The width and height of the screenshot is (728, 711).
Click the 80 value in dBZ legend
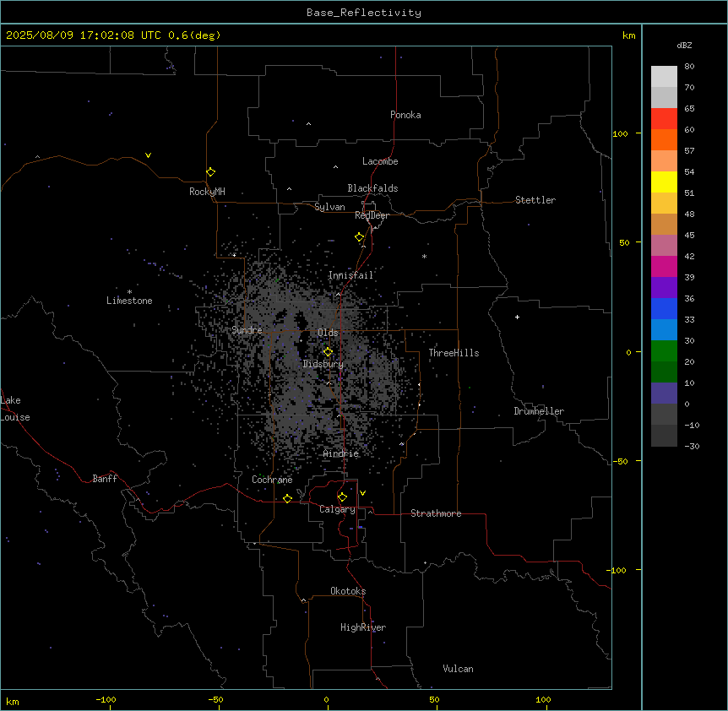(689, 67)
